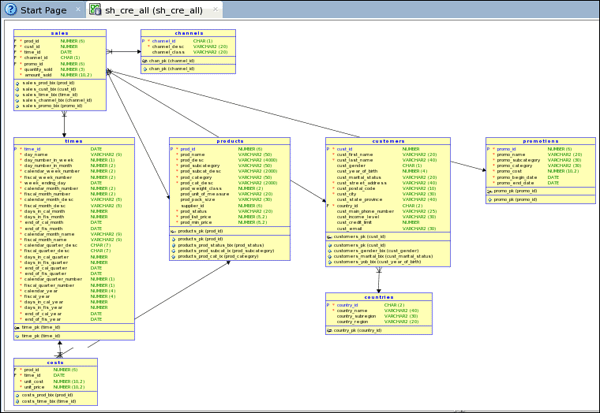The image size is (600, 413).
Task: Select the sh_cre_all diagram tab
Action: click(x=151, y=9)
